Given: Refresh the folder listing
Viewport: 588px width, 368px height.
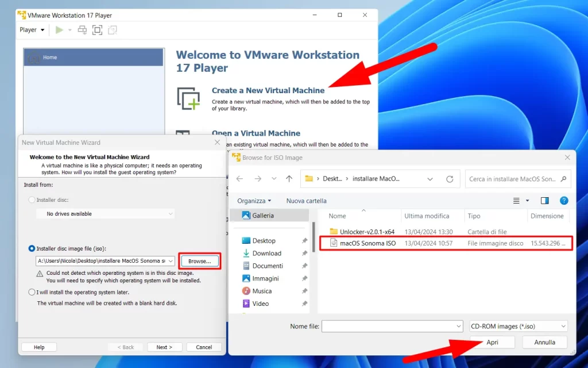Looking at the screenshot, I should click(450, 179).
